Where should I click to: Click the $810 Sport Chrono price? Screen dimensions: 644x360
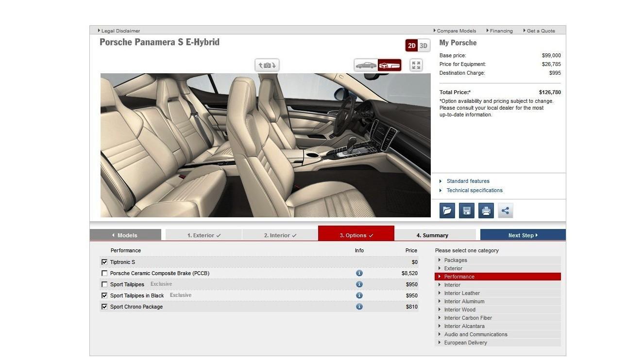pos(412,307)
